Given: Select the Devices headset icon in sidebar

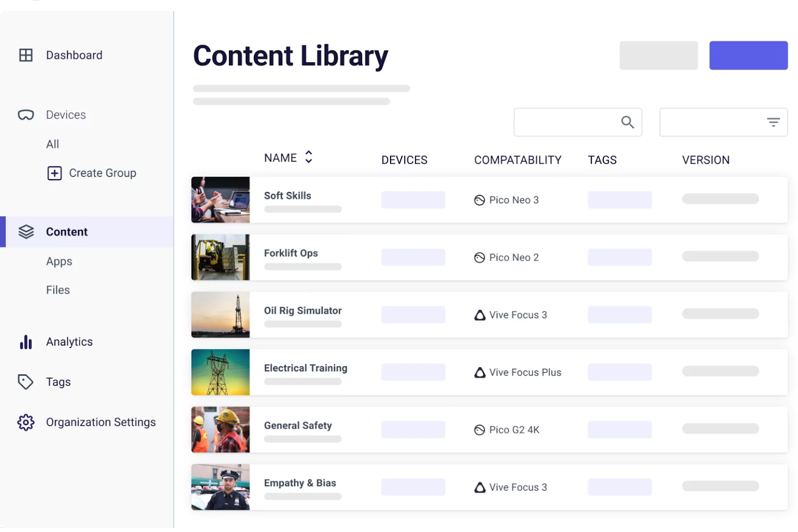Looking at the screenshot, I should point(25,114).
